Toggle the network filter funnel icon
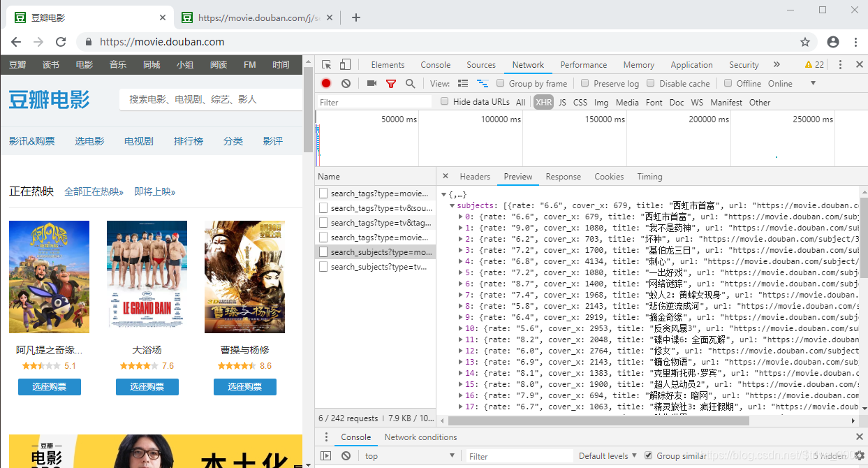This screenshot has height=468, width=868. [391, 84]
